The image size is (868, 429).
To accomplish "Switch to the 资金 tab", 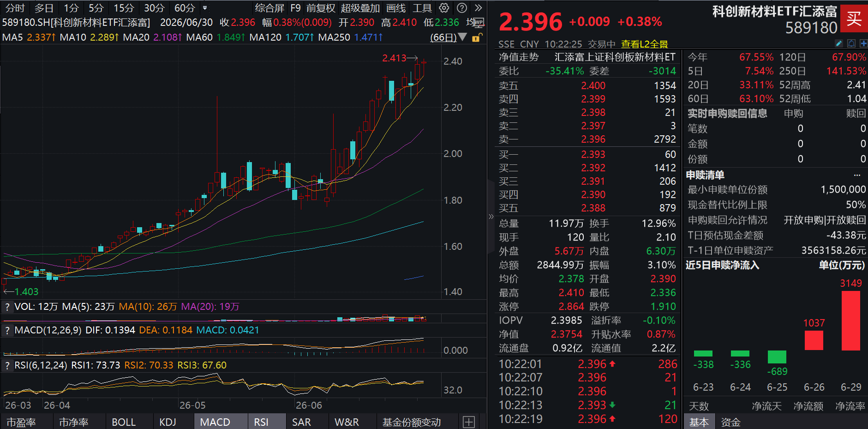I will (x=731, y=422).
